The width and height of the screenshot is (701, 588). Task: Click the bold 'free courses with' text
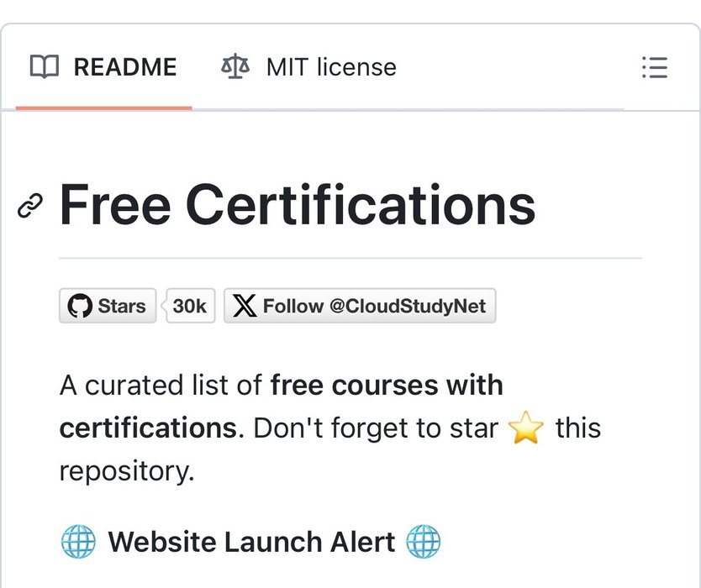point(387,386)
